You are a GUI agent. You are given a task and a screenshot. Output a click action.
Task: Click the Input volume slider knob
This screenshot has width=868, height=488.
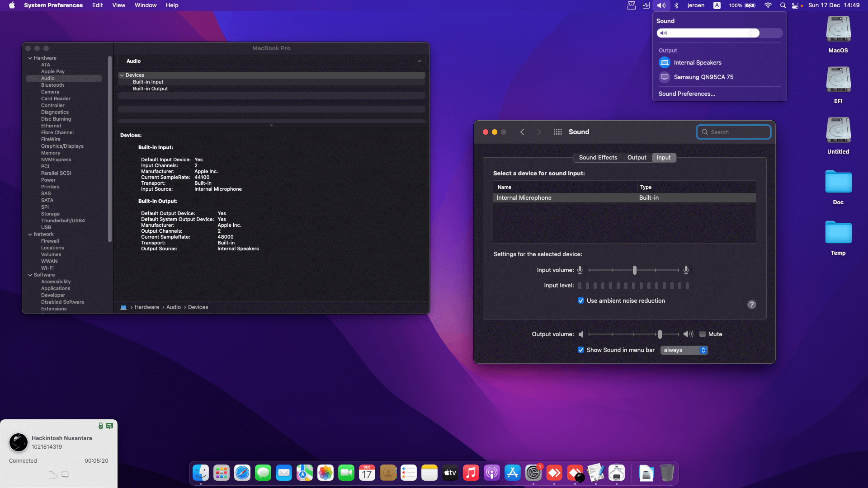pos(635,270)
